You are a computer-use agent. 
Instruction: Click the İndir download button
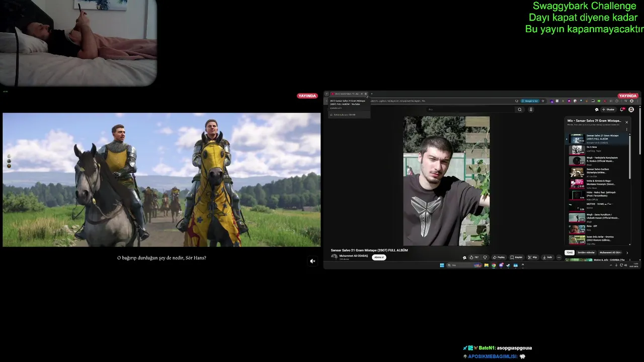(547, 257)
